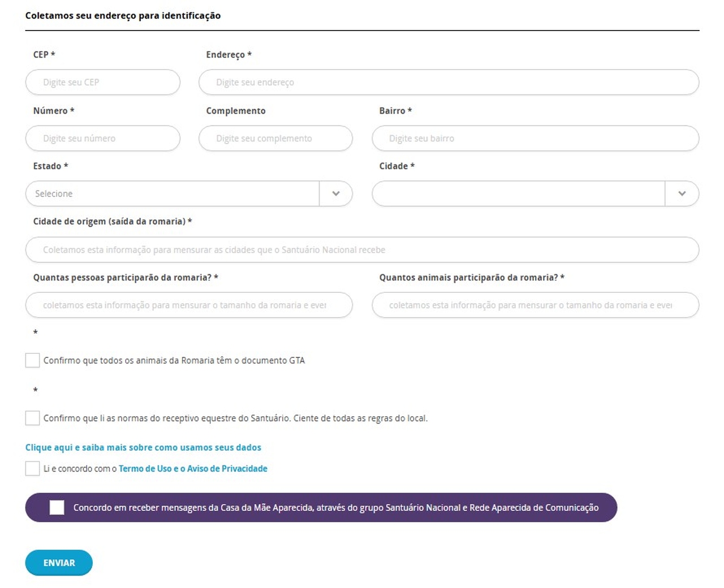The image size is (724, 588).
Task: Click the purple message consent banner text
Action: pos(335,508)
